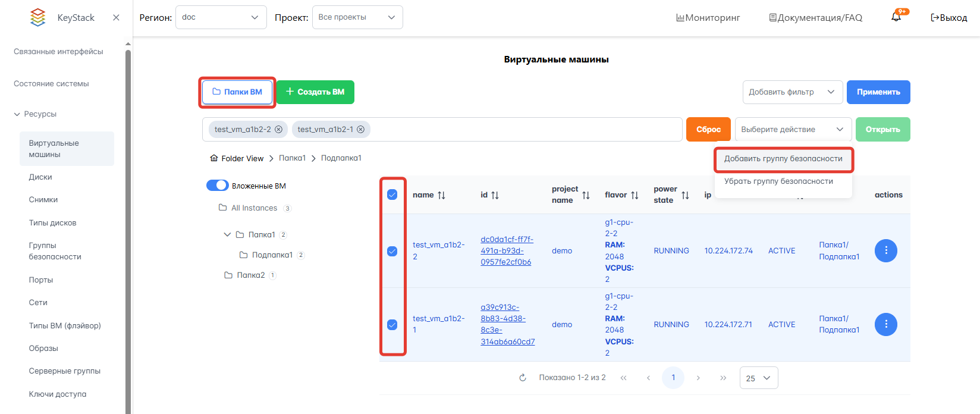Image resolution: width=980 pixels, height=414 pixels.
Task: Open the Добавить фильтр dropdown
Action: [x=792, y=92]
